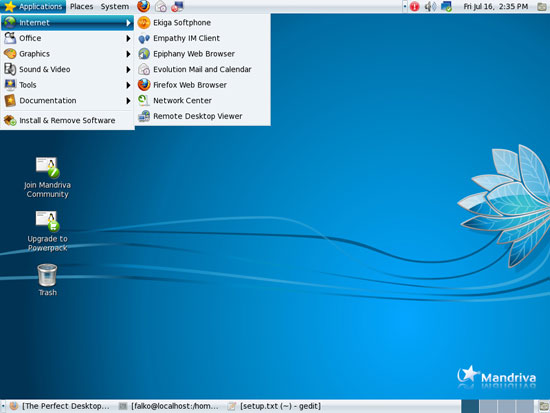
Task: Click the red-and-blue launcher icon beside mail launcher
Action: click(177, 6)
